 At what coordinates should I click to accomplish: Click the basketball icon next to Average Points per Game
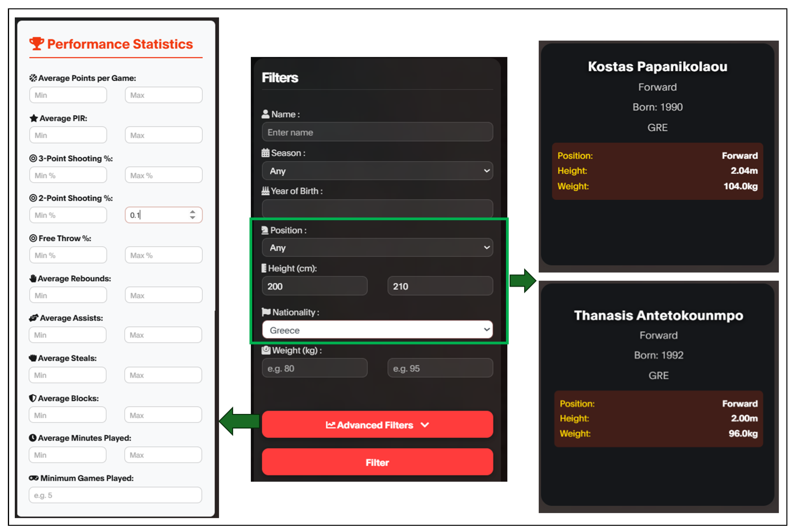[x=33, y=78]
